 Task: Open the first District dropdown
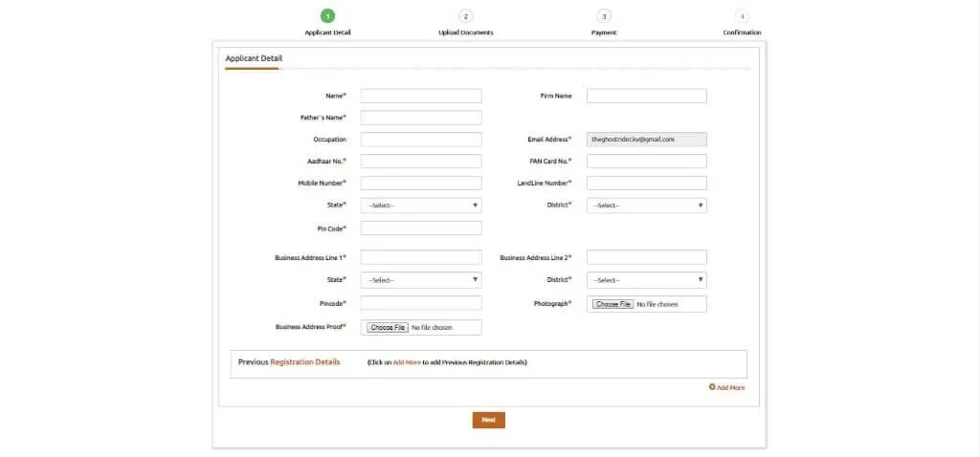tap(647, 206)
